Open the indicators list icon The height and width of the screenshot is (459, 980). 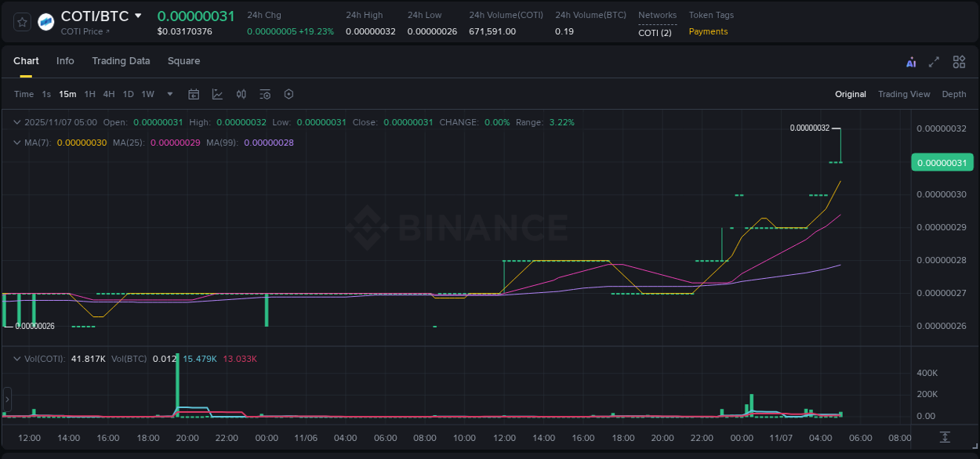click(x=264, y=94)
